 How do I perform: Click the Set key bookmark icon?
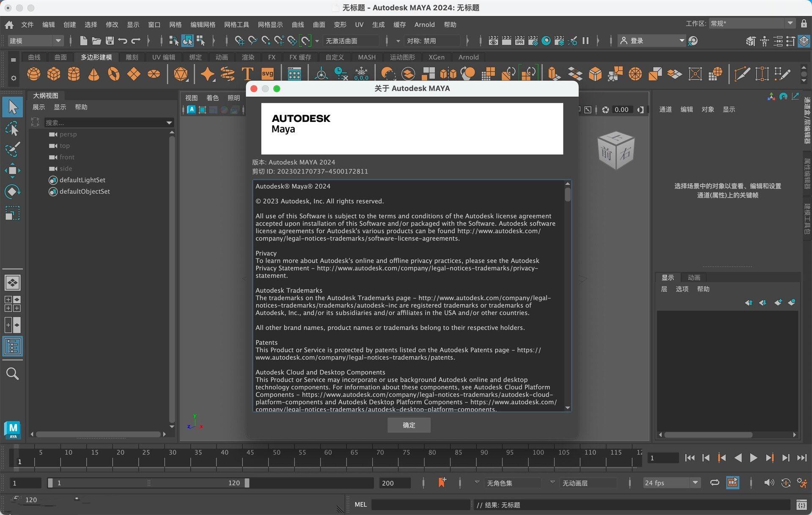coord(442,482)
